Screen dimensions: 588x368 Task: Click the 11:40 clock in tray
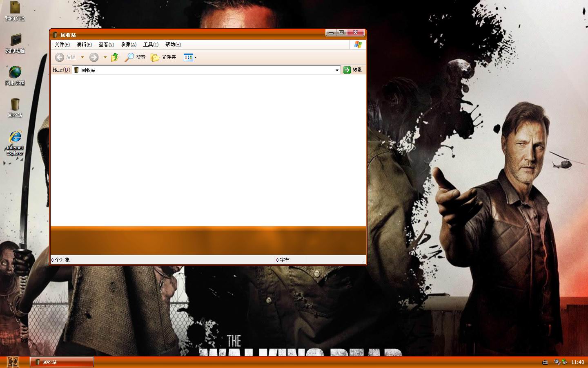click(x=577, y=362)
